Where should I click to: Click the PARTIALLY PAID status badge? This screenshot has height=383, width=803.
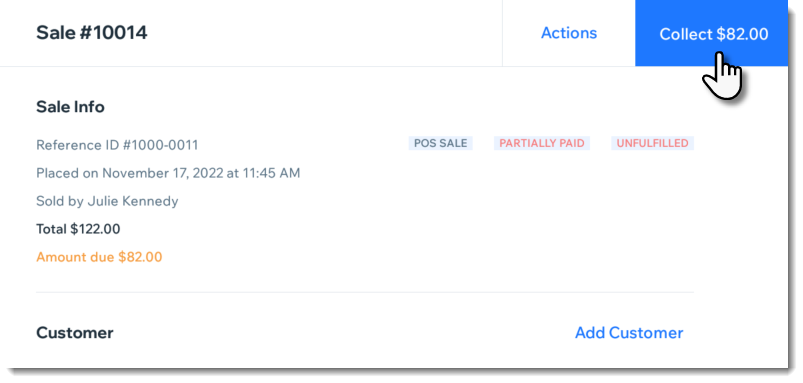point(542,143)
